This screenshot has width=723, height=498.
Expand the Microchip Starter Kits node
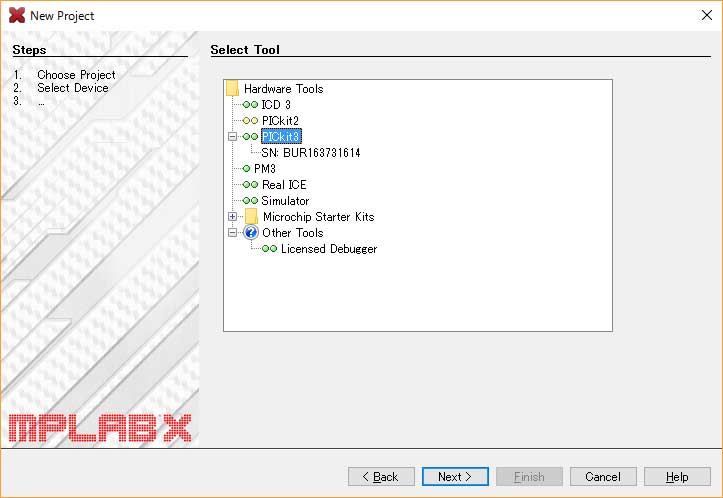coord(232,216)
